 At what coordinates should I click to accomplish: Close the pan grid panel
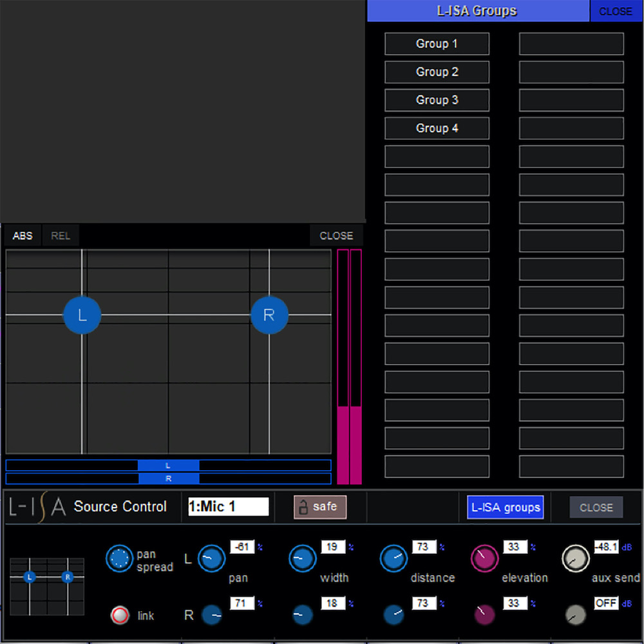click(336, 236)
